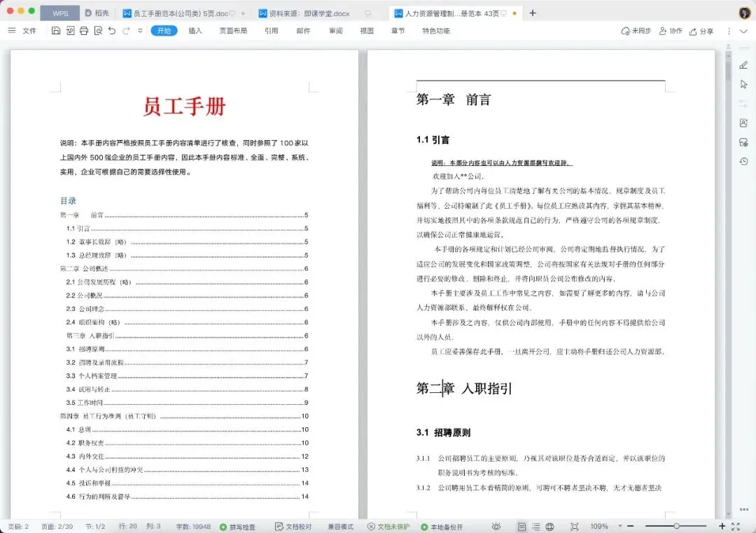
Task: Click the Print icon in the toolbar
Action: tap(84, 31)
